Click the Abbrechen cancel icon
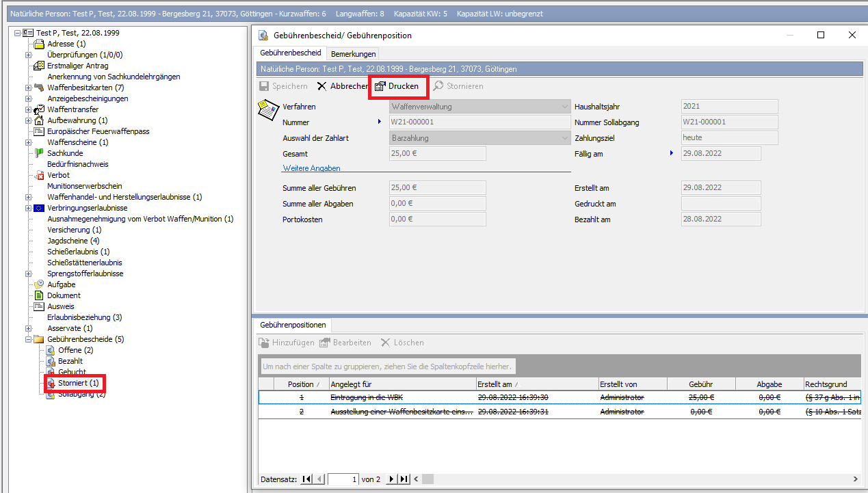This screenshot has height=493, width=868. pos(322,86)
